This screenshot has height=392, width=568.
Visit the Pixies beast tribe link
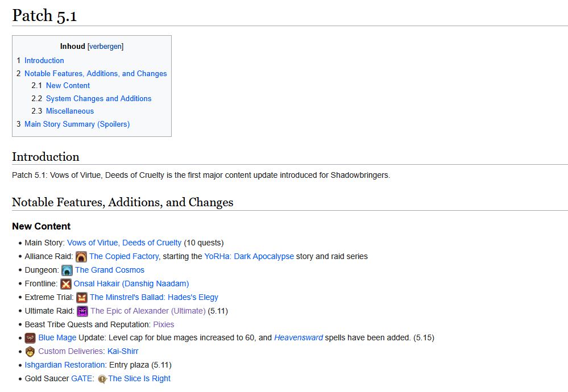164,324
